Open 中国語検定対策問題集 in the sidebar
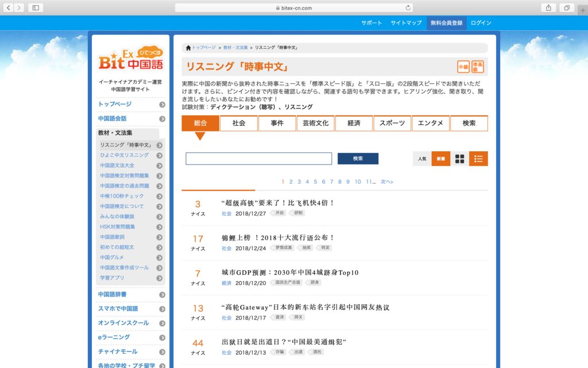 (125, 176)
